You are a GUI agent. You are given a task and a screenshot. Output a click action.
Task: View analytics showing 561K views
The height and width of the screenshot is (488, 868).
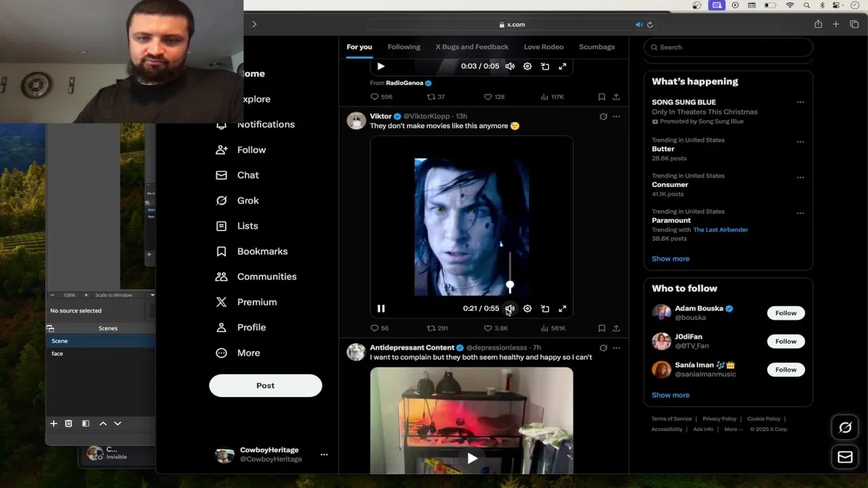[553, 328]
